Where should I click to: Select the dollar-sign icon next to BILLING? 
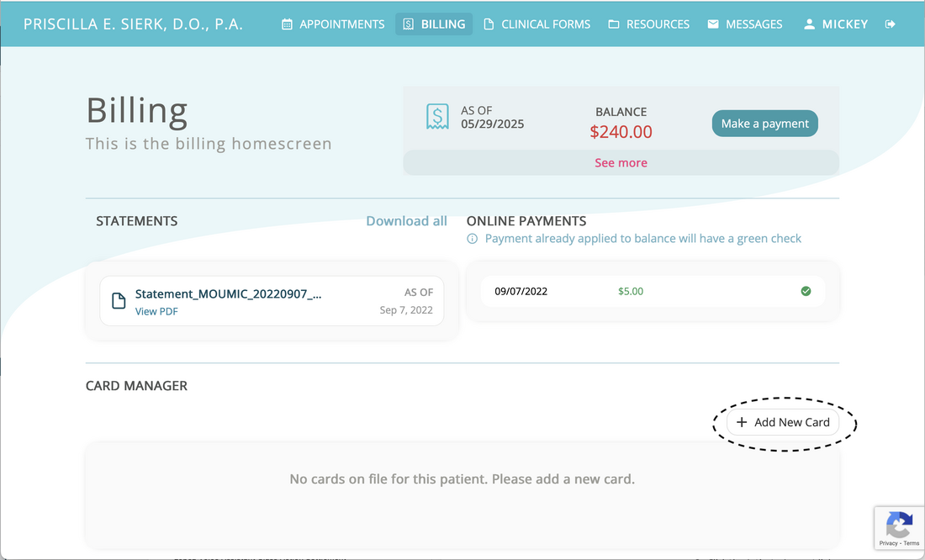(x=408, y=24)
